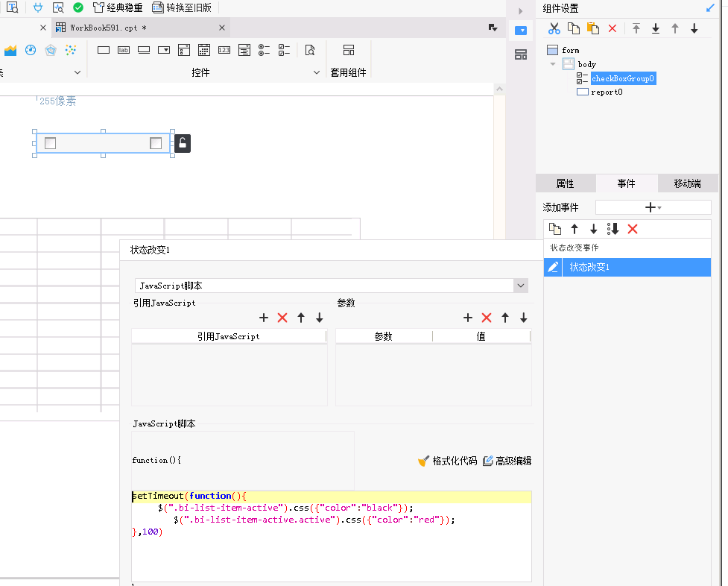Select the label widget icon

124,50
